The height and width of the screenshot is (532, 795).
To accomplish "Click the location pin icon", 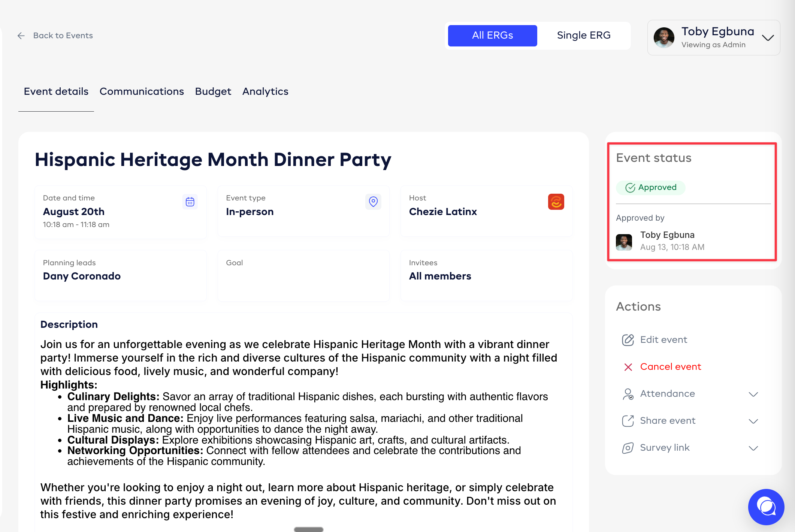I will [373, 202].
